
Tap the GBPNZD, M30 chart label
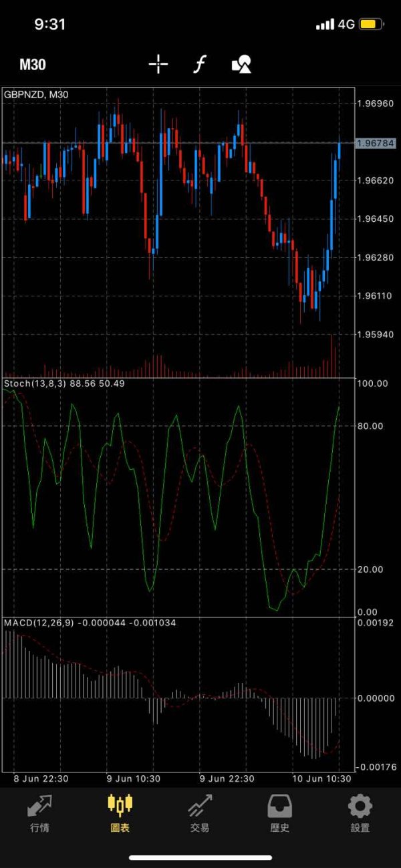(36, 95)
